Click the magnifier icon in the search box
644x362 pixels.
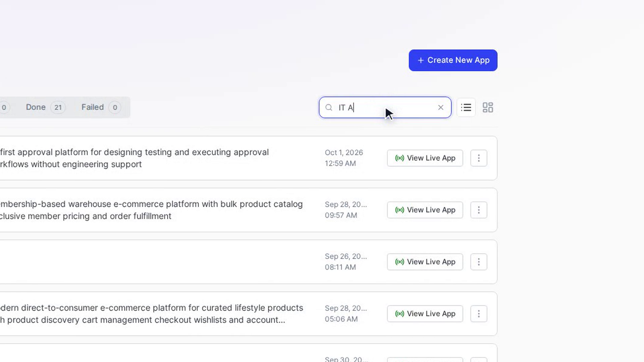pyautogui.click(x=329, y=107)
